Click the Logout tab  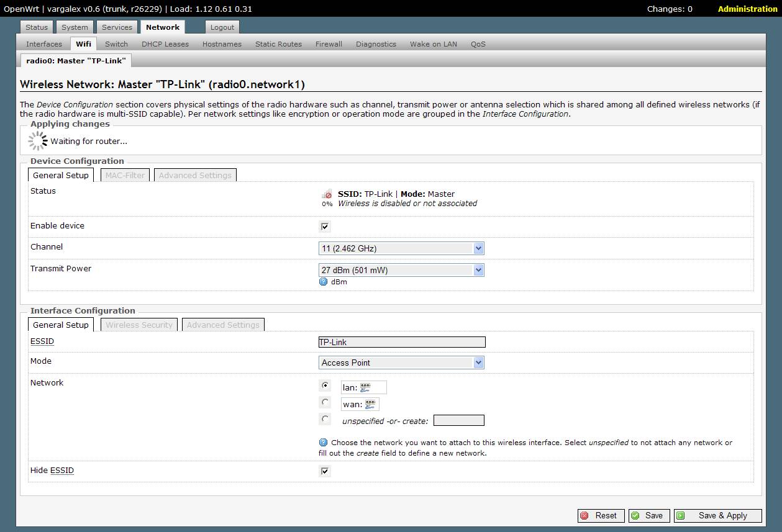pos(222,27)
